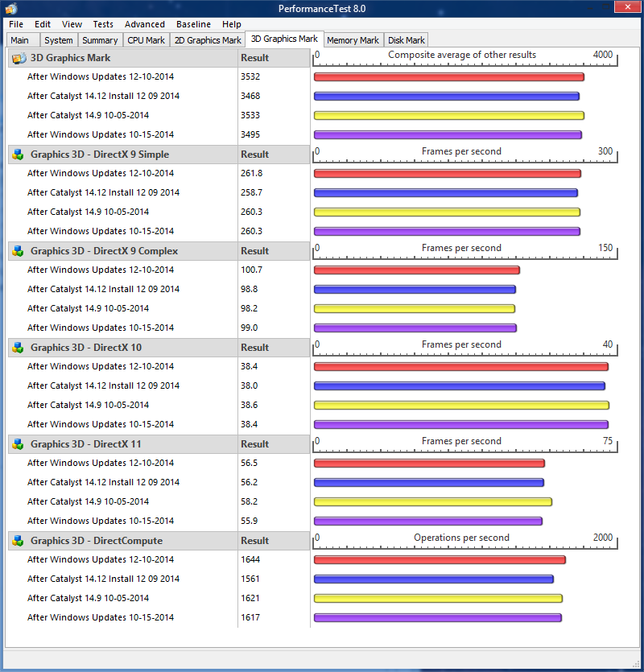
Task: Switch to the CPU Mark tab
Action: pyautogui.click(x=147, y=40)
